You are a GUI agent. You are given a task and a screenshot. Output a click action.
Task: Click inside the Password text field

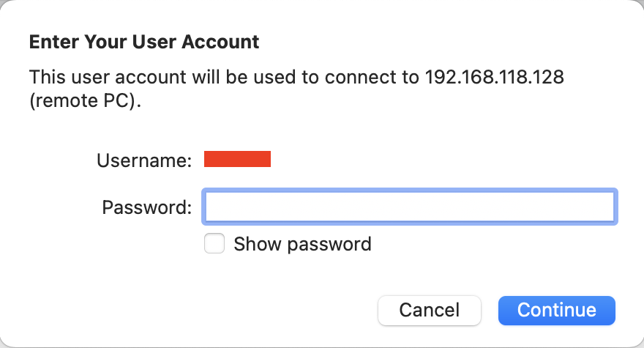(410, 207)
